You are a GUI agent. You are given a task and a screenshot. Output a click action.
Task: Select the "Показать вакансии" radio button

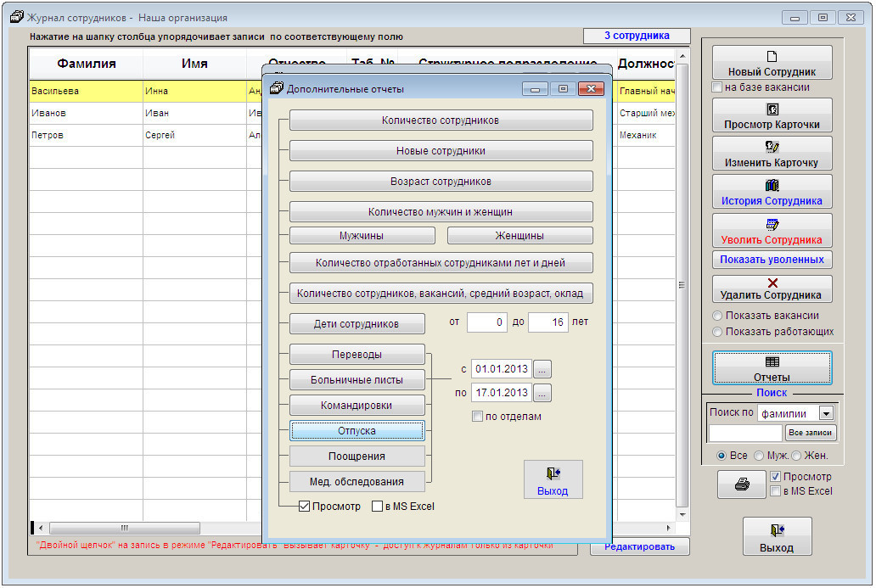point(717,316)
